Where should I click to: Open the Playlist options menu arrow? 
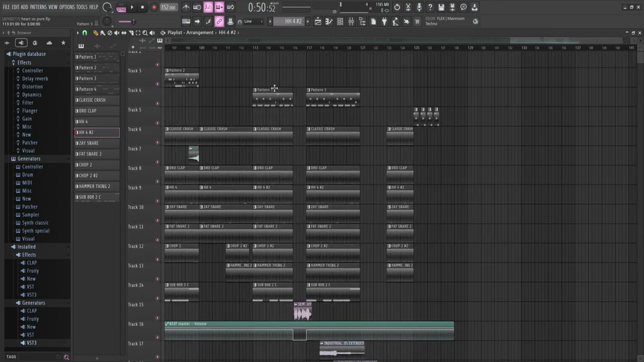77,33
